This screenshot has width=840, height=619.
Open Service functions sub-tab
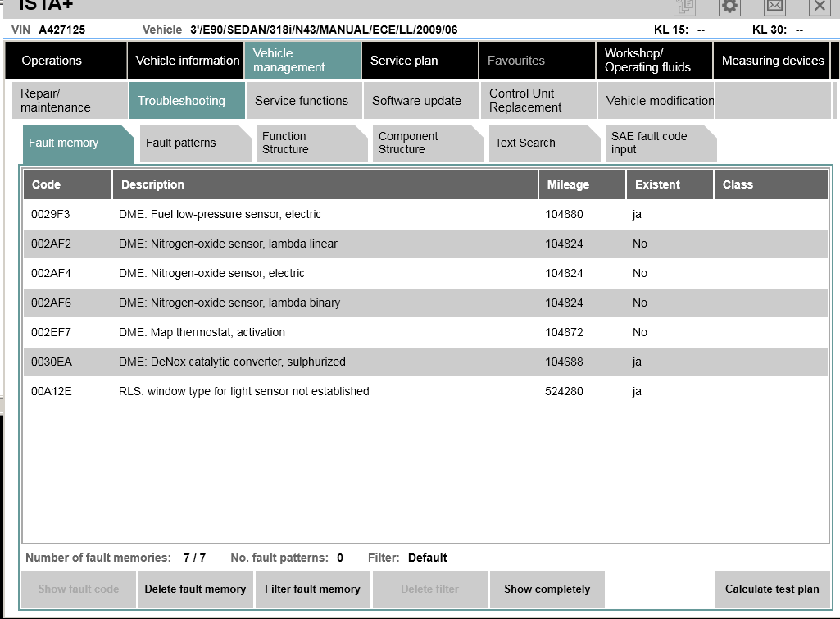click(304, 100)
